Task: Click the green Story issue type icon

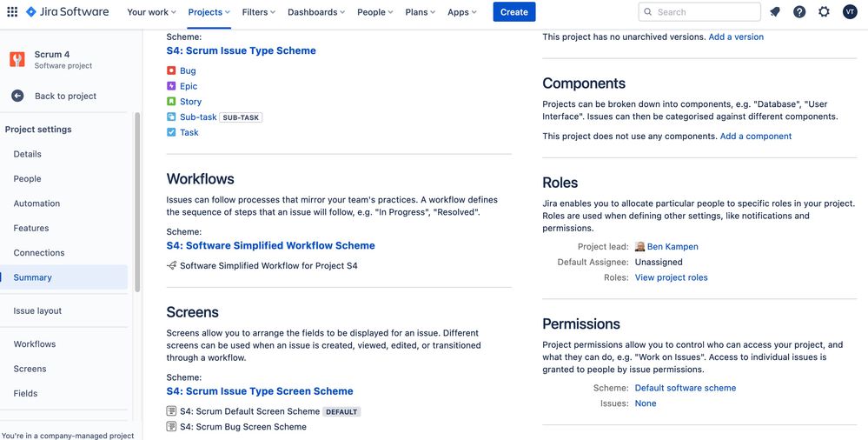Action: 171,102
